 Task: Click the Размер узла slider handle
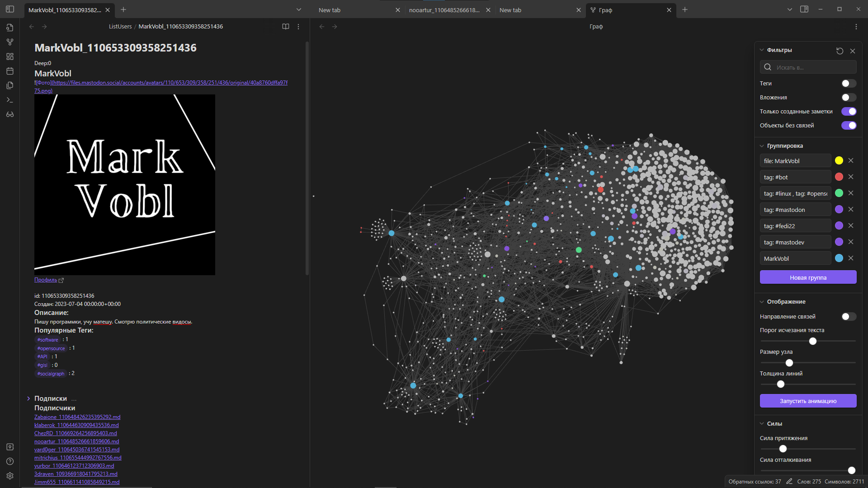789,363
